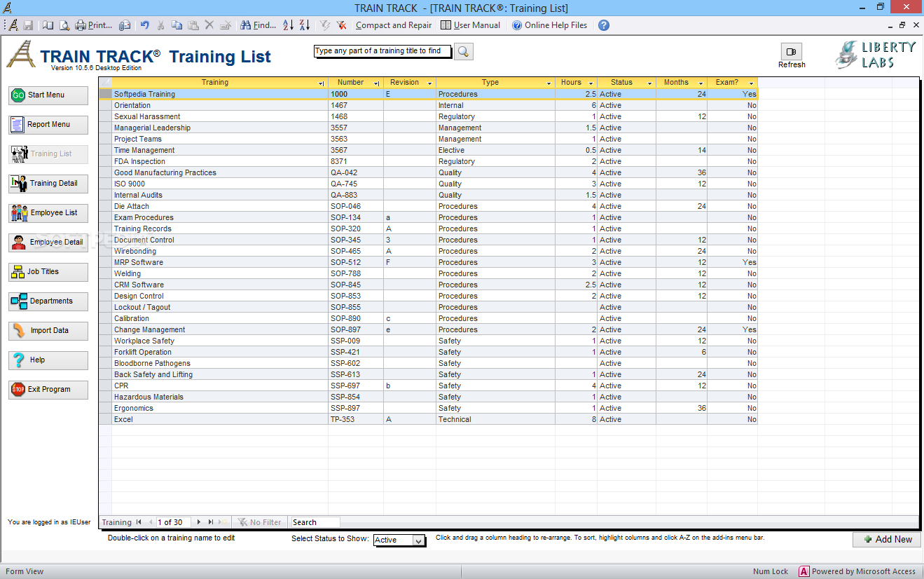Screen dimensions: 924x579
Task: Click the Print... toolbar button
Action: coord(94,25)
